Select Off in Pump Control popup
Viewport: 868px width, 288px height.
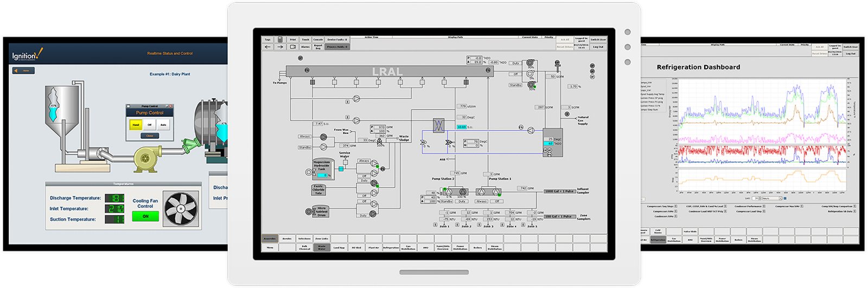pos(150,125)
